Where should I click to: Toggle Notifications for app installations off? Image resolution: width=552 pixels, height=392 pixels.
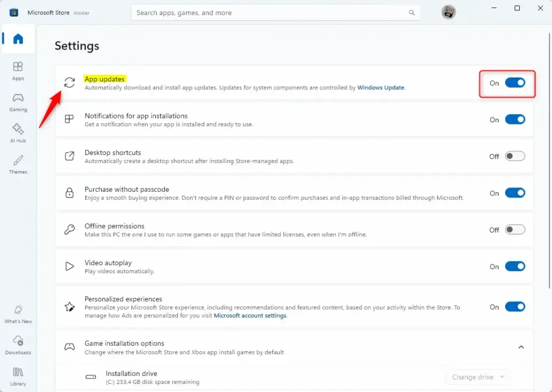pyautogui.click(x=515, y=120)
